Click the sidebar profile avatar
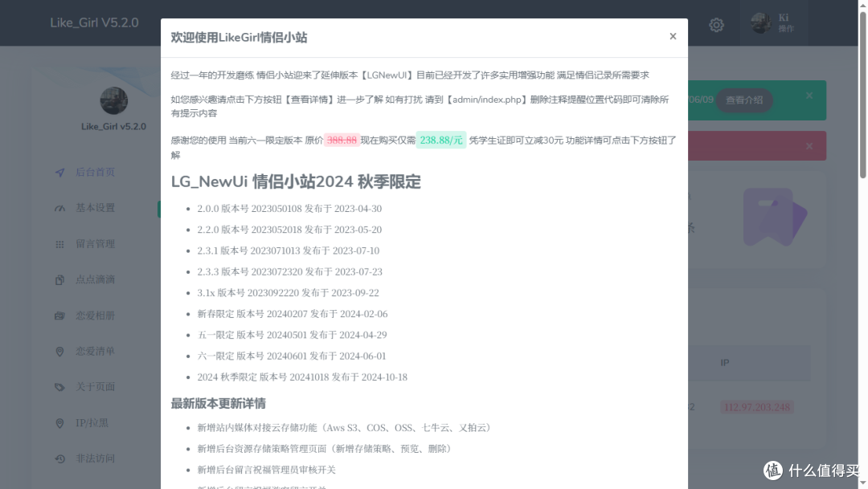Viewport: 868px width, 489px height. [x=113, y=100]
